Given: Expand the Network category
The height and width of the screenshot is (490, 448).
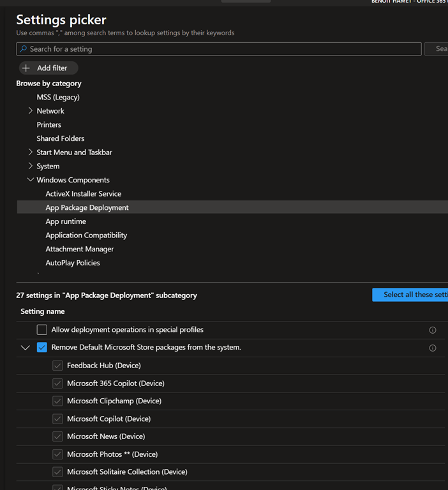Looking at the screenshot, I should pos(31,111).
